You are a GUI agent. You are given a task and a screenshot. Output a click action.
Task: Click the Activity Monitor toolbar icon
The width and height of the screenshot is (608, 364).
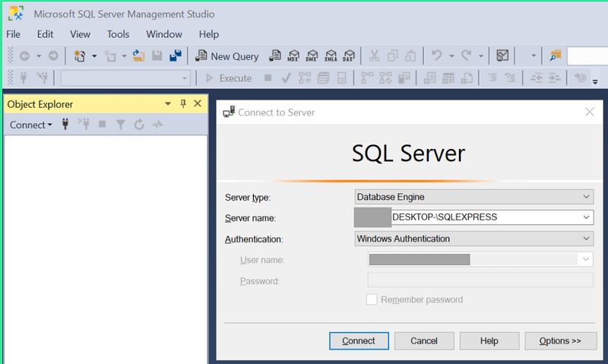tap(502, 56)
